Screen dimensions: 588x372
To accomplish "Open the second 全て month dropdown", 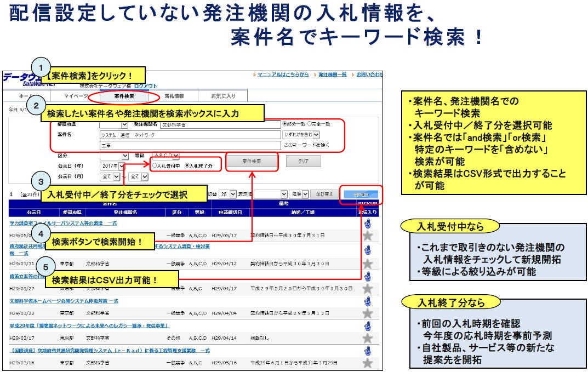I will 139,176.
